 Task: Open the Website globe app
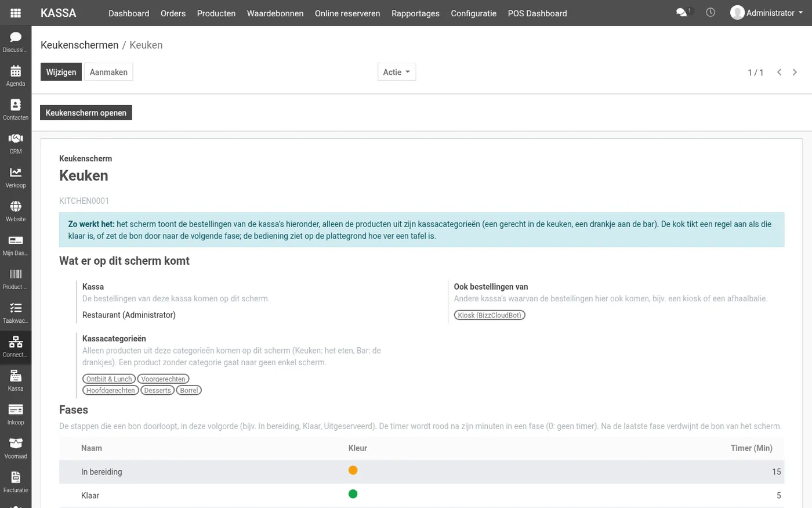point(16,211)
